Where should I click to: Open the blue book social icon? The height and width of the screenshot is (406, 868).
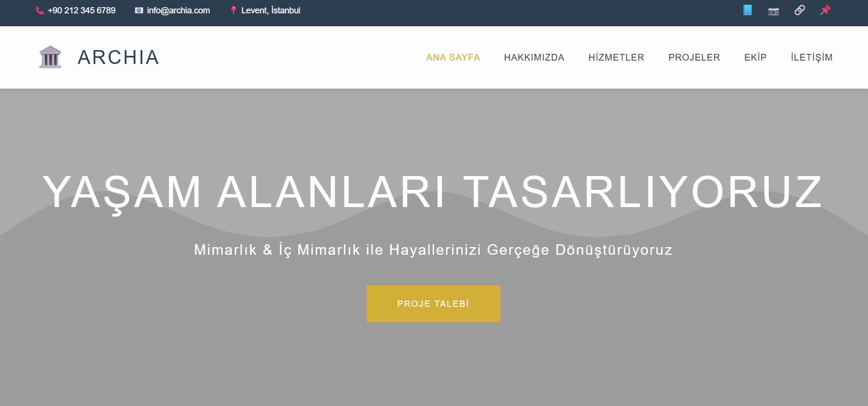point(747,10)
